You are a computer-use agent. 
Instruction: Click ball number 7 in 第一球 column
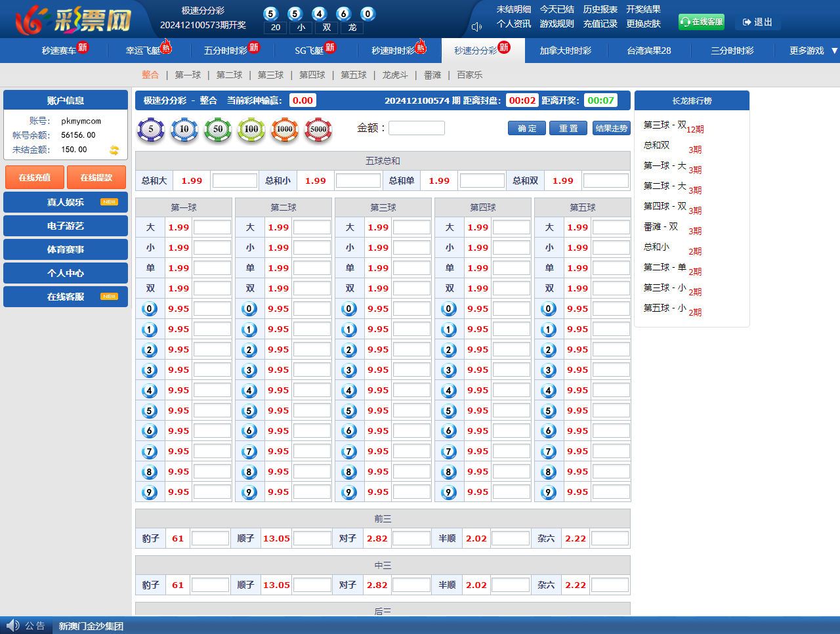click(150, 452)
